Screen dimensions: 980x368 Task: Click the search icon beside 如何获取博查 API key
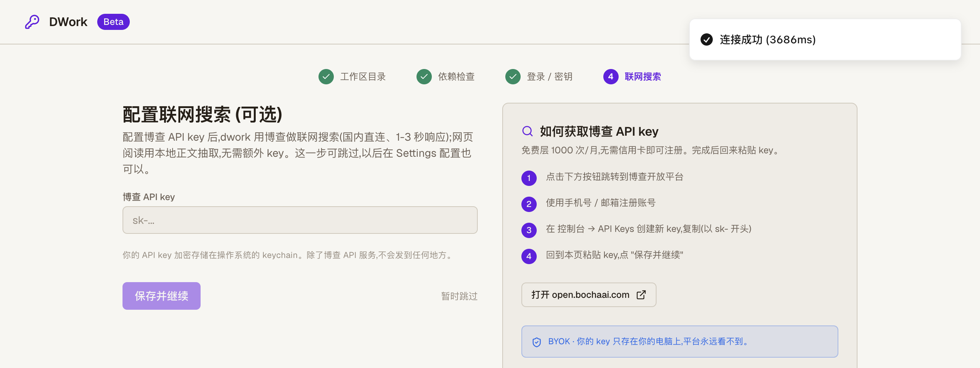pos(528,131)
